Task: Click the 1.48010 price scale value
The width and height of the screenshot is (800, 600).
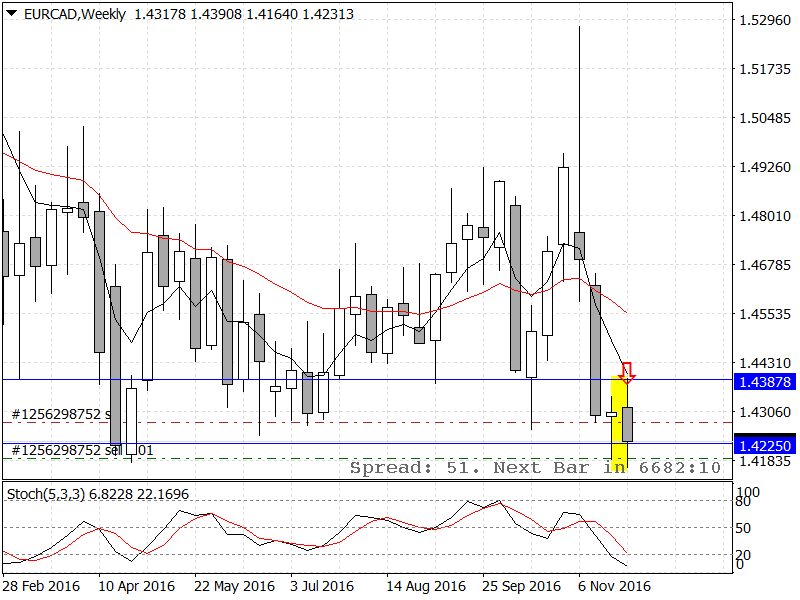Action: click(765, 216)
